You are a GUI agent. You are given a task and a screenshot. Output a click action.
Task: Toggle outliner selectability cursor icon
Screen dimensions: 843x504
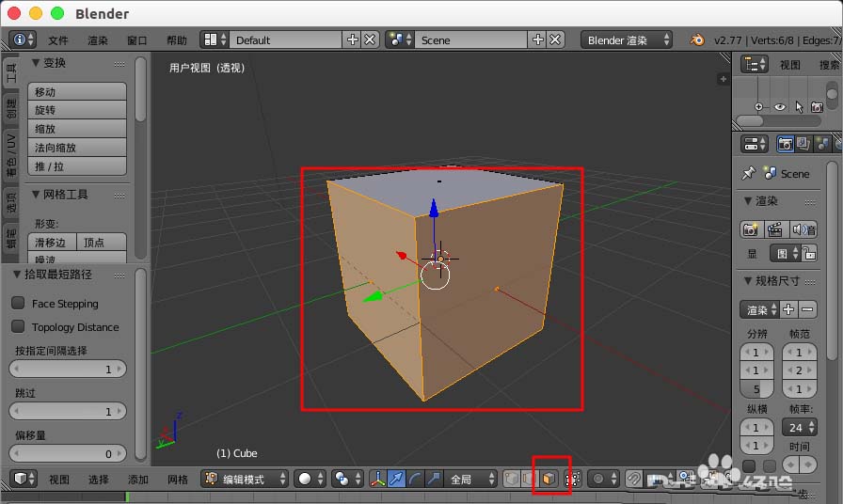pos(799,107)
